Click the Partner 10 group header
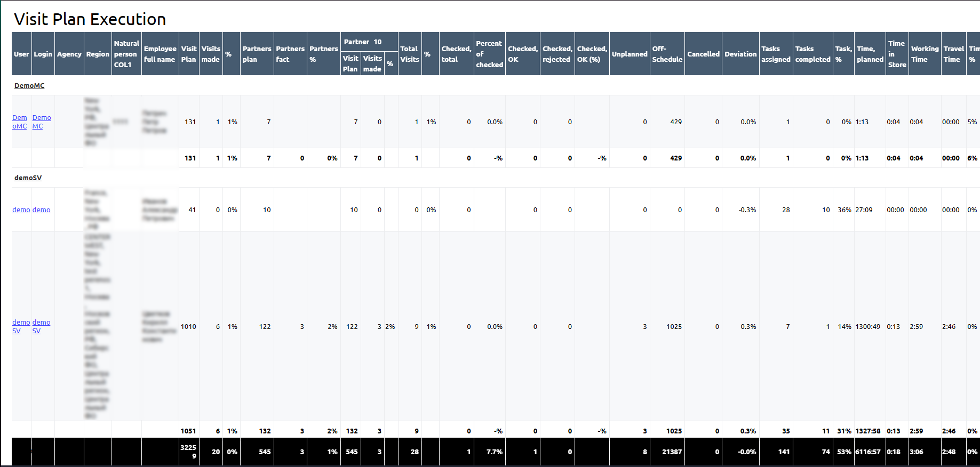Image resolution: width=980 pixels, height=467 pixels. click(x=362, y=42)
